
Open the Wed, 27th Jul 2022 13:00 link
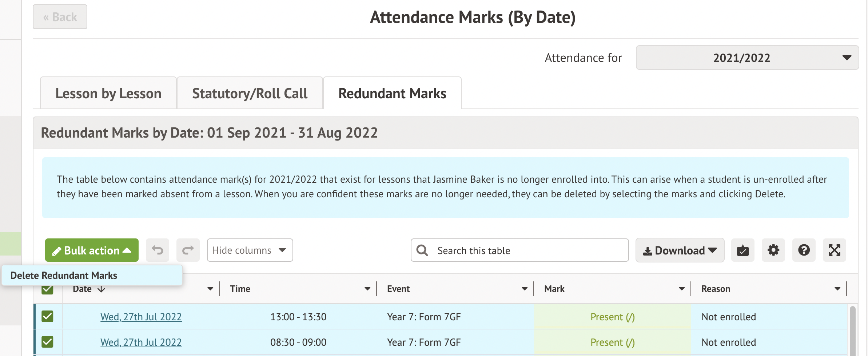pyautogui.click(x=141, y=317)
